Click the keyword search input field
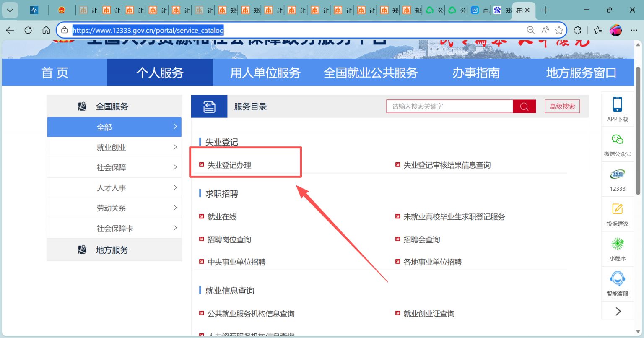The width and height of the screenshot is (644, 338). pos(449,107)
